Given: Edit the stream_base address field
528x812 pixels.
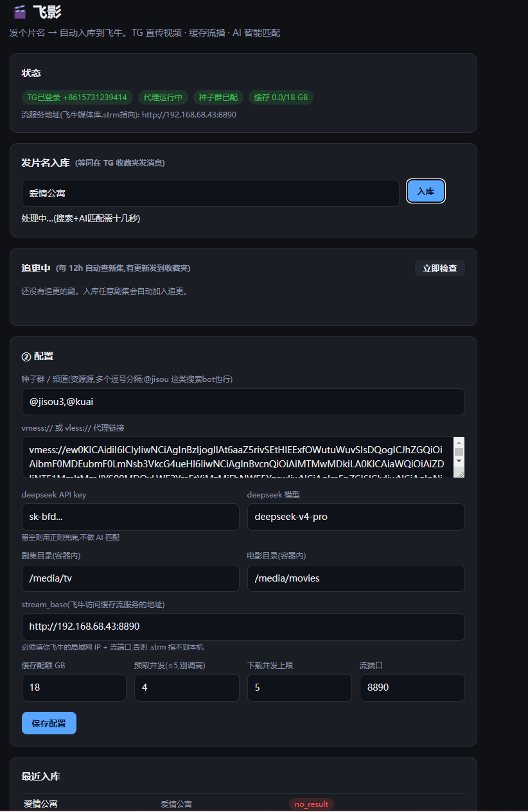Looking at the screenshot, I should pyautogui.click(x=243, y=626).
